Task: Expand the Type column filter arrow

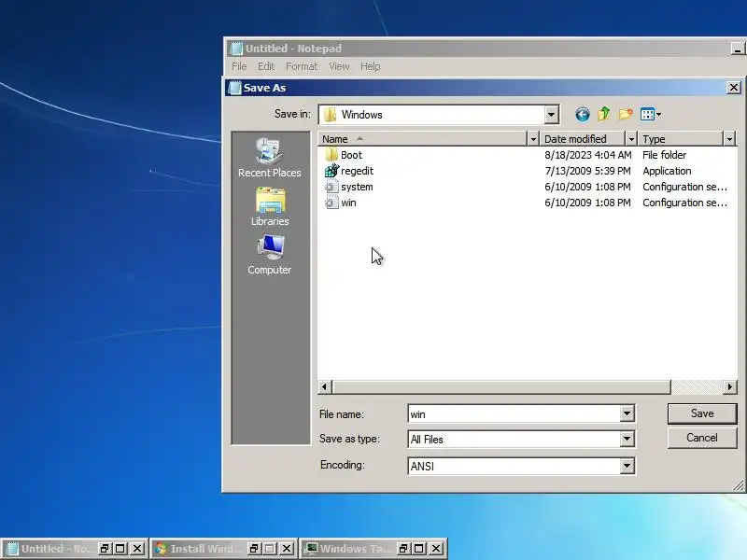Action: tap(729, 139)
